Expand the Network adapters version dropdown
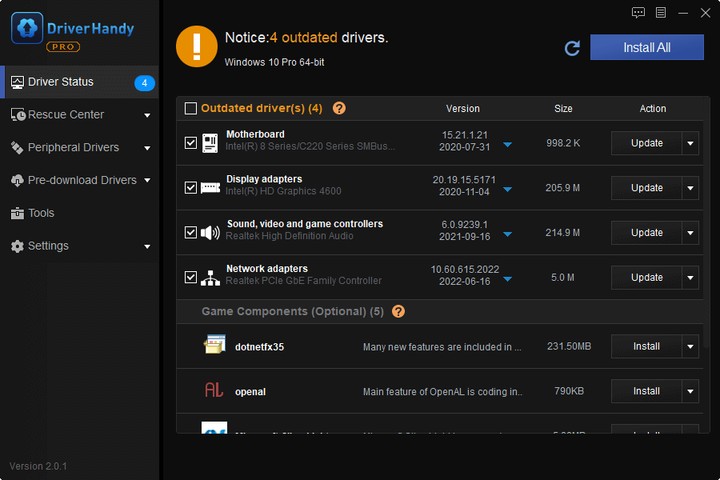This screenshot has height=480, width=720. (507, 279)
